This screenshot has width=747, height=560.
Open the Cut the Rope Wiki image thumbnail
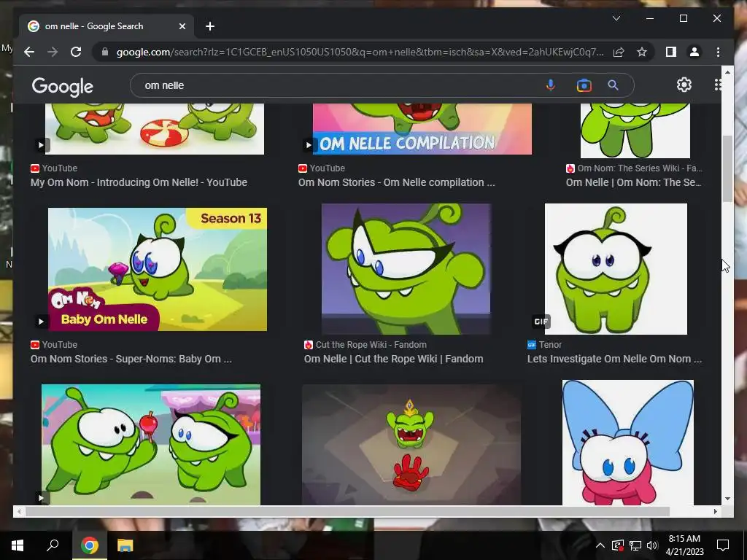pos(406,268)
